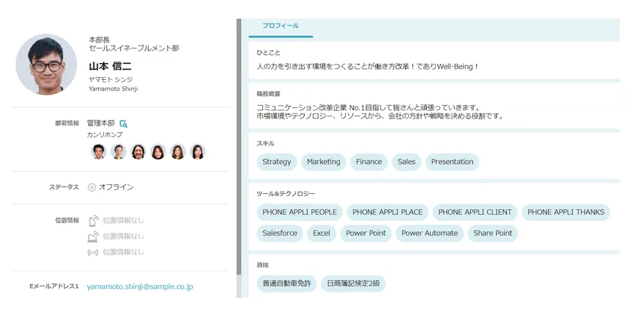Click the mobile phone location icon

[x=93, y=221]
